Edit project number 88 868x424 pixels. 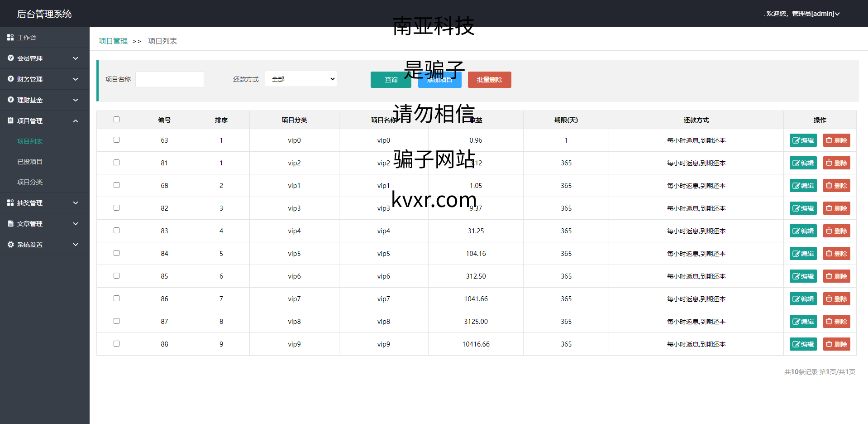tap(803, 344)
